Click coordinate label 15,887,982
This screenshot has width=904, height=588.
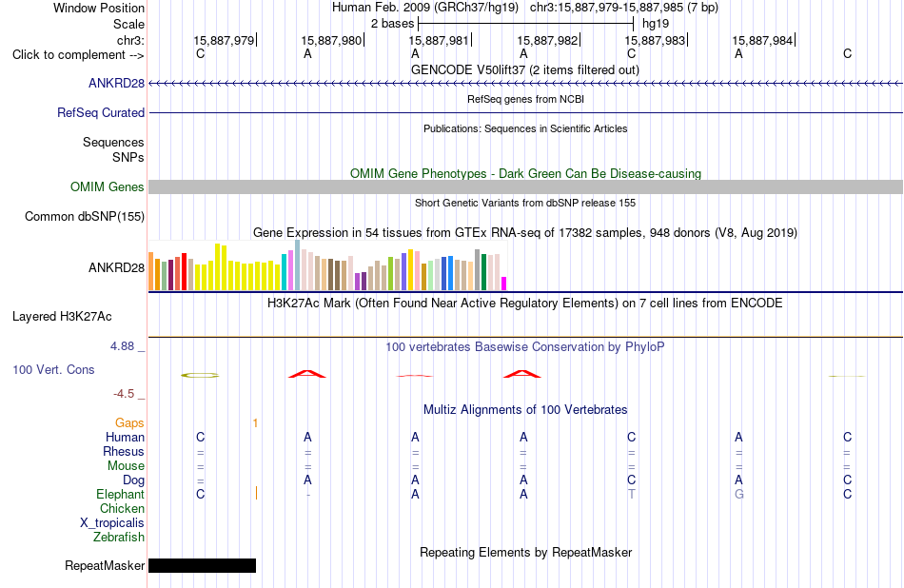point(547,40)
